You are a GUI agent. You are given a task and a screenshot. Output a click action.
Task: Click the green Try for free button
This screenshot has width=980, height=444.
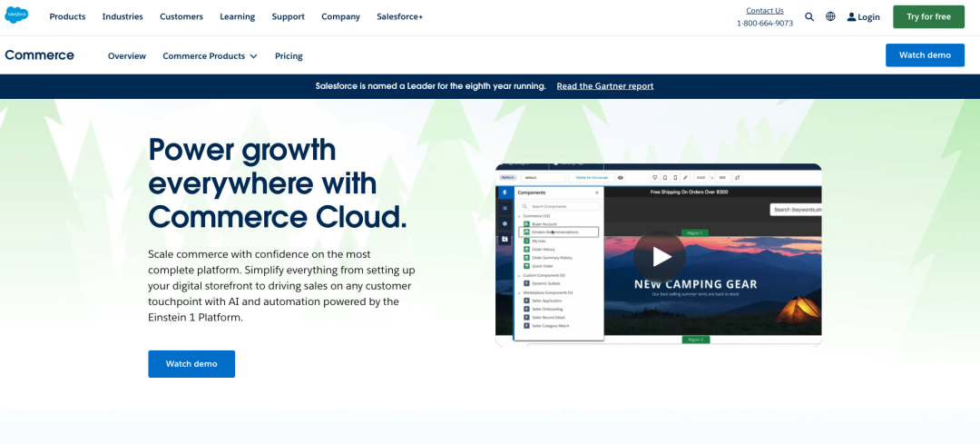tap(929, 17)
